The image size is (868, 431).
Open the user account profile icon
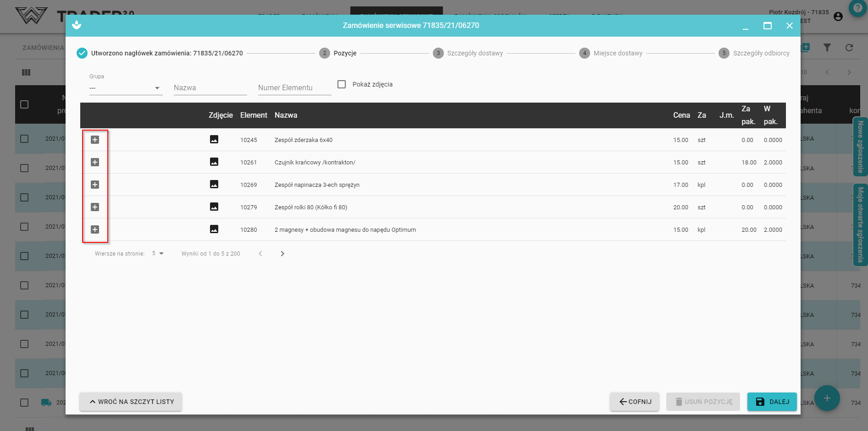838,16
